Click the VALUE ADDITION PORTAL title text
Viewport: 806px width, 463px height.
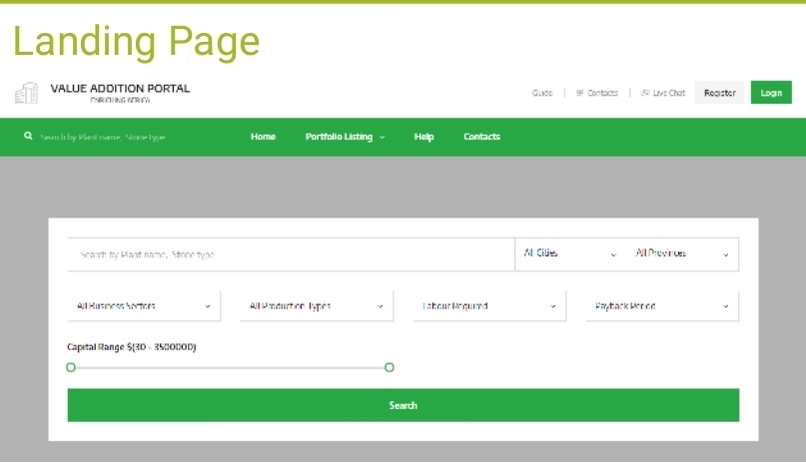[x=120, y=88]
